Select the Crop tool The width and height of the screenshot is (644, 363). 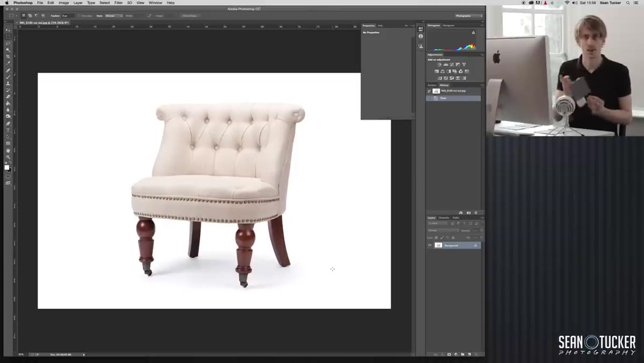tap(8, 55)
